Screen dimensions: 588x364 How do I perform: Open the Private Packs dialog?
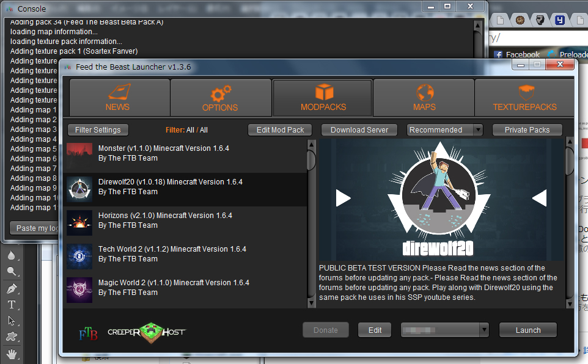tap(527, 130)
